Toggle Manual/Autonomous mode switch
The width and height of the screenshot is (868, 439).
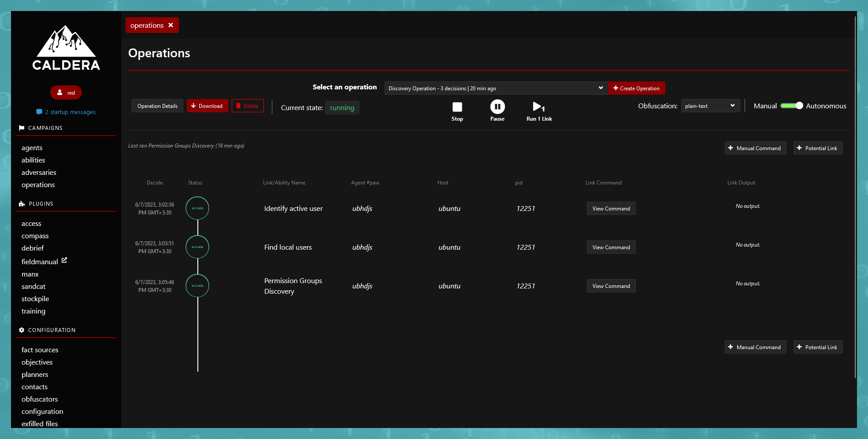tap(792, 106)
